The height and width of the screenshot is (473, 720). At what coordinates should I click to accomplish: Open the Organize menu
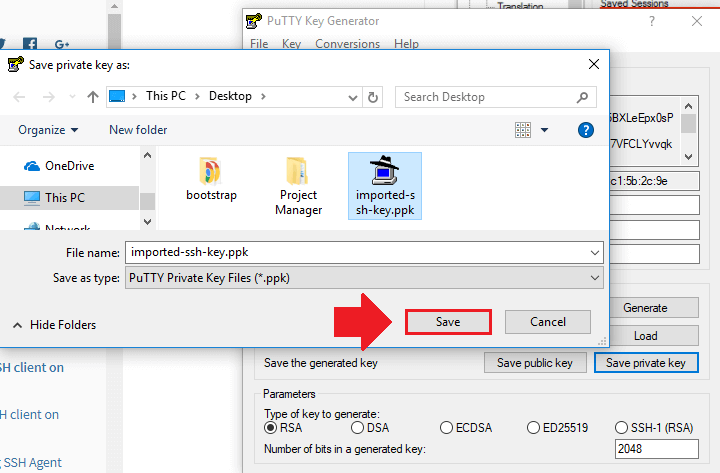coord(48,130)
